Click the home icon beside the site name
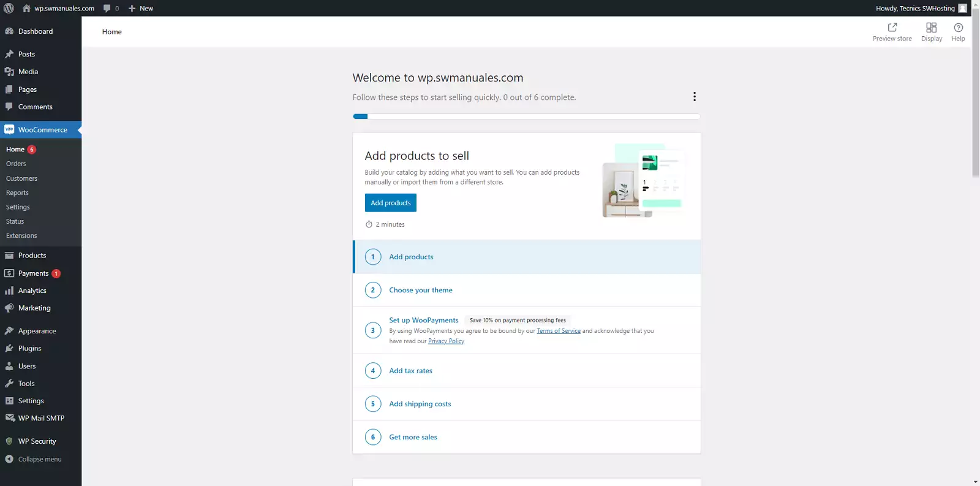This screenshot has width=980, height=486. click(x=26, y=8)
